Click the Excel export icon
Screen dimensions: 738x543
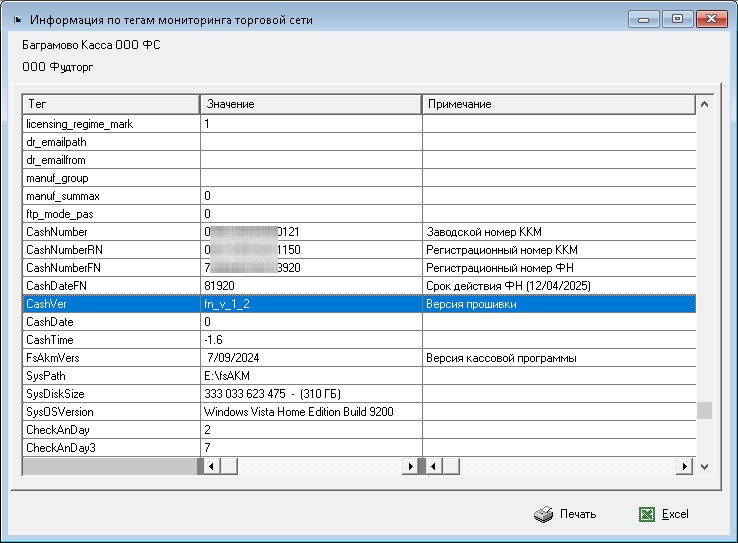click(x=648, y=514)
